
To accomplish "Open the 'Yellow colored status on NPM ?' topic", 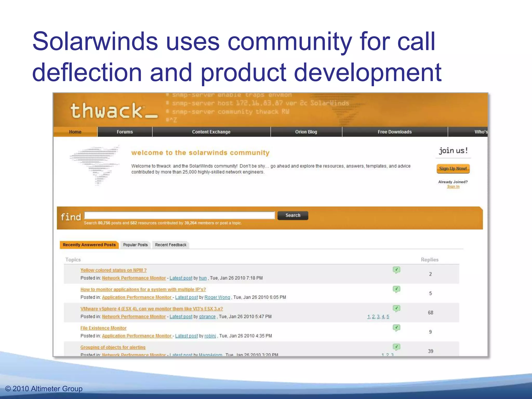I will (x=114, y=270).
